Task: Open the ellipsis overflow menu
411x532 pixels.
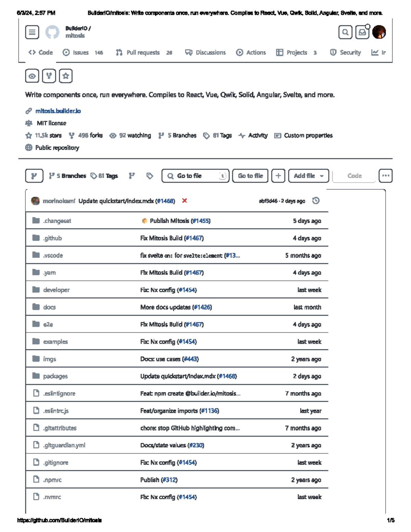Action: (385, 176)
